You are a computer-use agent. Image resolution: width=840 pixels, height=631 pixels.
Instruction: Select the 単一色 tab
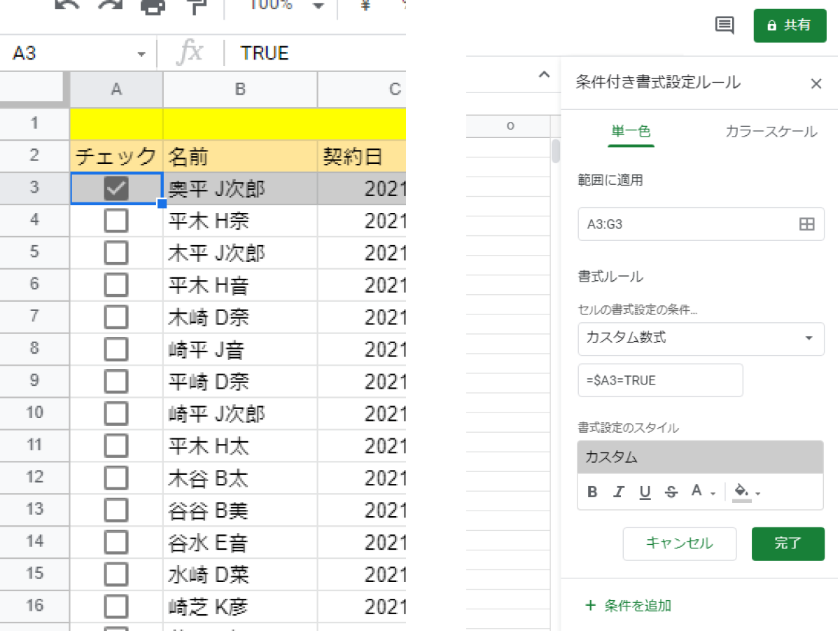(631, 130)
